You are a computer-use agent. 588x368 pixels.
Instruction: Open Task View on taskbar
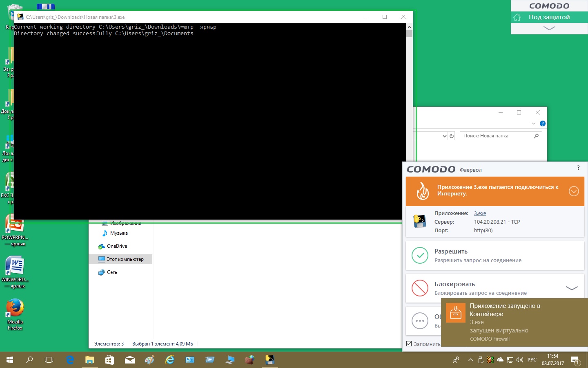[x=49, y=360]
